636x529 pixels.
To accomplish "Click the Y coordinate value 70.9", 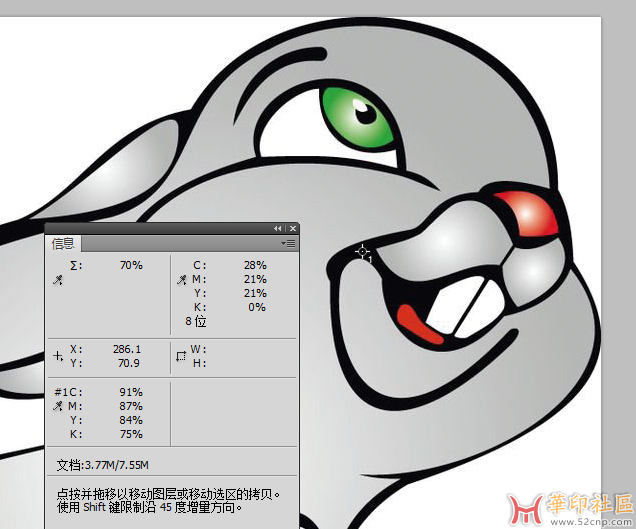I will pos(129,363).
